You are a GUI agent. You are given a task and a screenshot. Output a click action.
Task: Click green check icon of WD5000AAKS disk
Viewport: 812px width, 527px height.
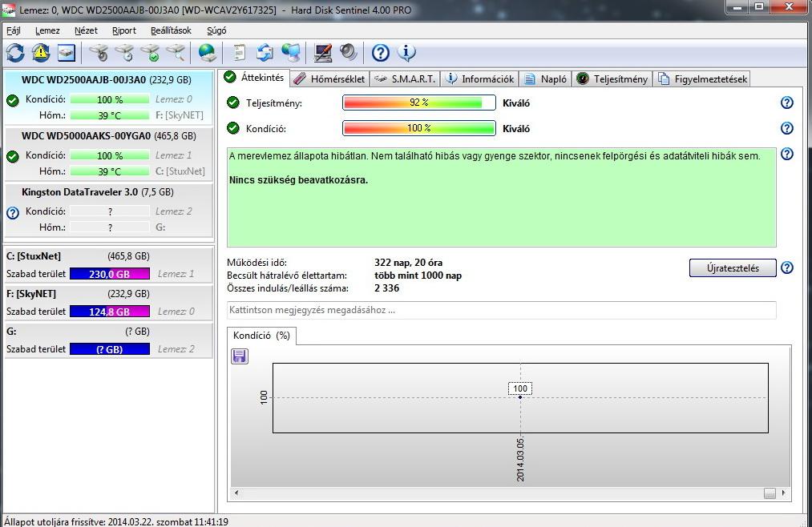coord(13,156)
